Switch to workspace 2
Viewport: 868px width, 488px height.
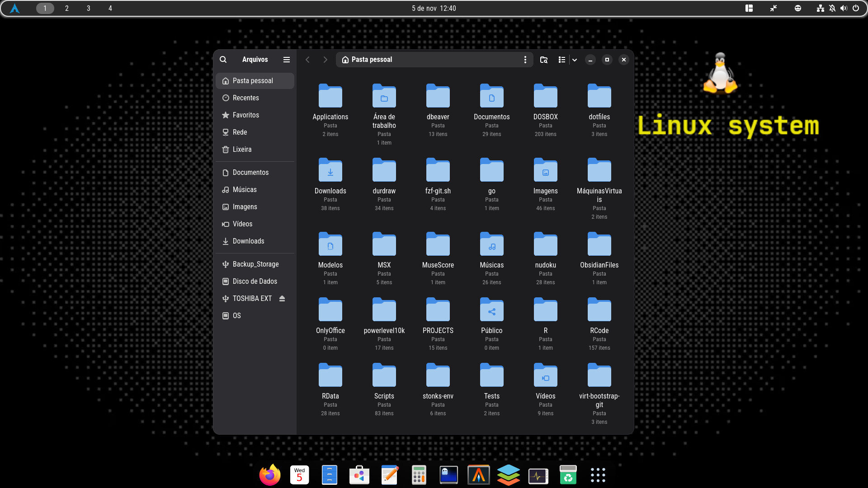67,9
